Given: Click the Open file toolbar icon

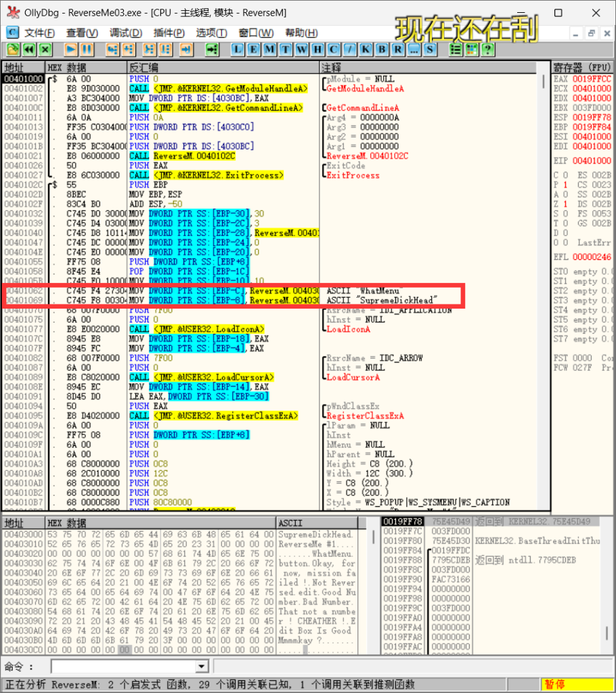Looking at the screenshot, I should 13,49.
